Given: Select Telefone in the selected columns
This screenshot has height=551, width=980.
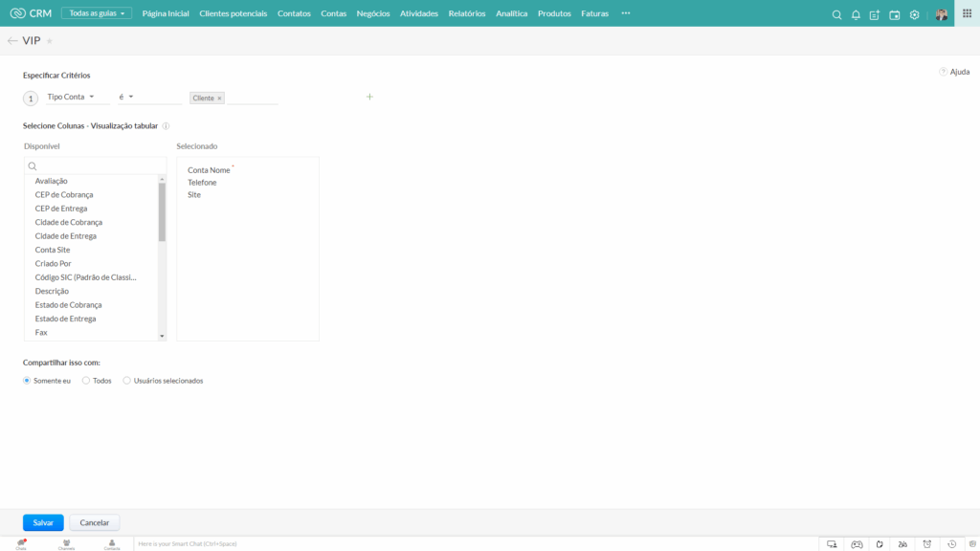Looking at the screenshot, I should pos(202,183).
